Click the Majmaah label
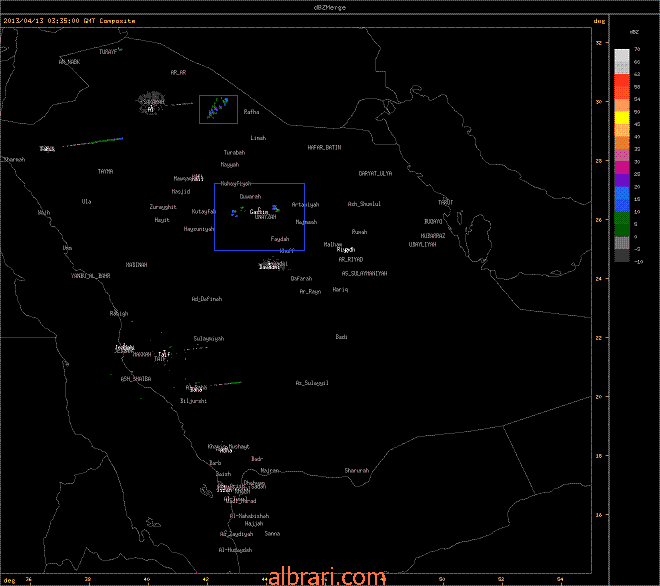660x586 pixels. click(x=306, y=222)
